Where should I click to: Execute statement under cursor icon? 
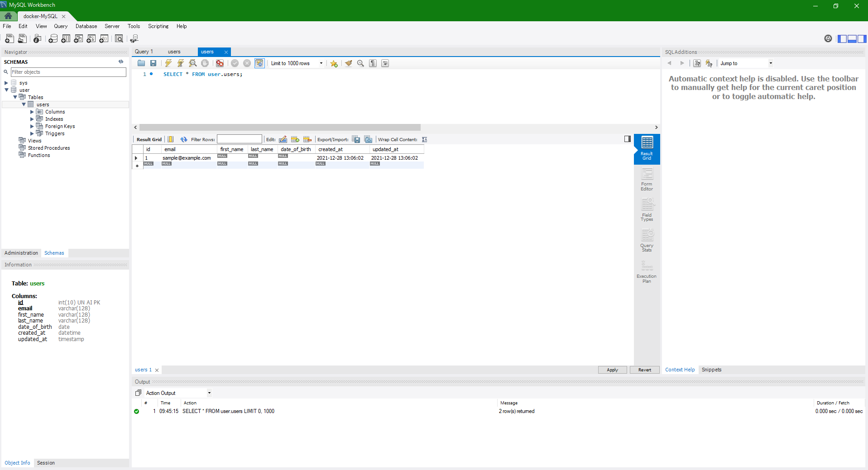pyautogui.click(x=181, y=63)
